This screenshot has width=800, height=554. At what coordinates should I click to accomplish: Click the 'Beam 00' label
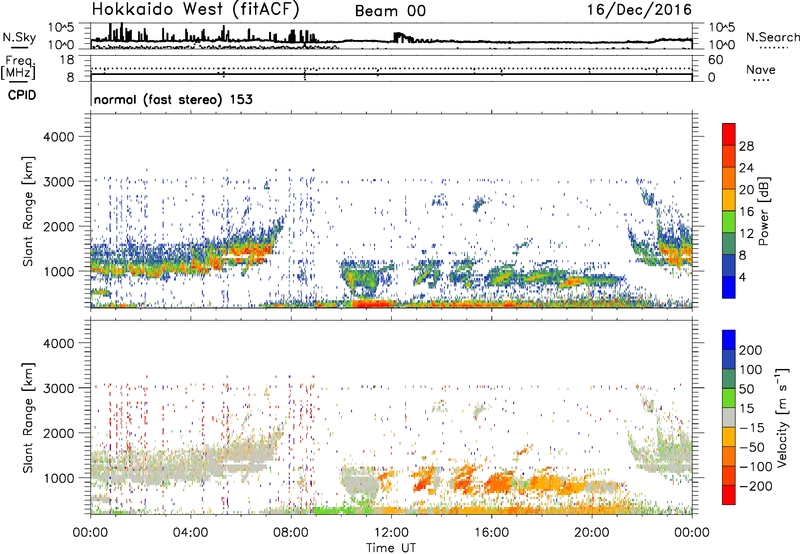[390, 11]
